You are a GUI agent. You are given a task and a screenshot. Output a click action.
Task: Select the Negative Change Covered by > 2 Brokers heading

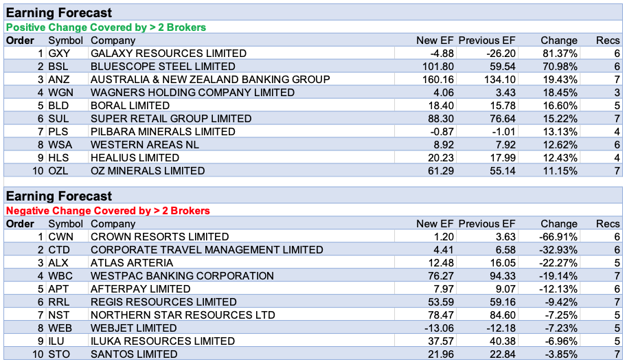coord(108,211)
